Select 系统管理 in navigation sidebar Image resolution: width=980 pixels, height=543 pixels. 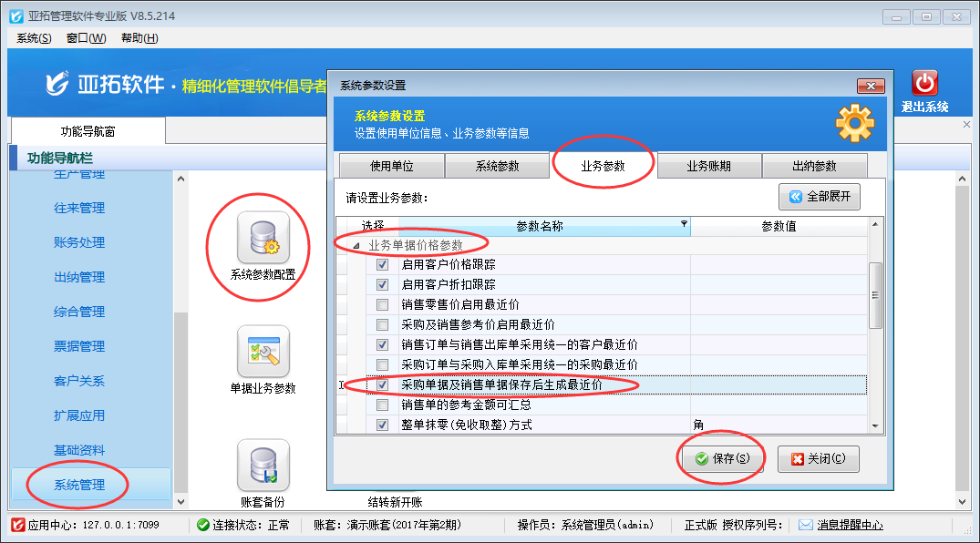79,485
